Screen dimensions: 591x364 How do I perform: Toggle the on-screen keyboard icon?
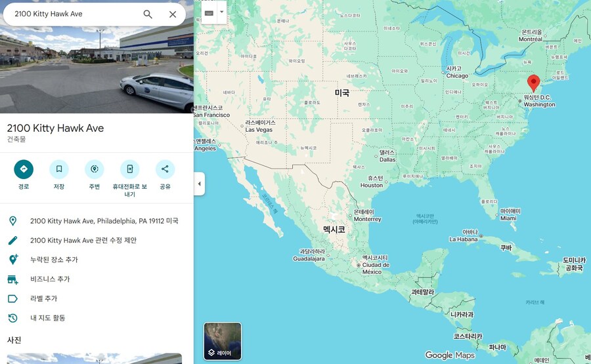209,13
